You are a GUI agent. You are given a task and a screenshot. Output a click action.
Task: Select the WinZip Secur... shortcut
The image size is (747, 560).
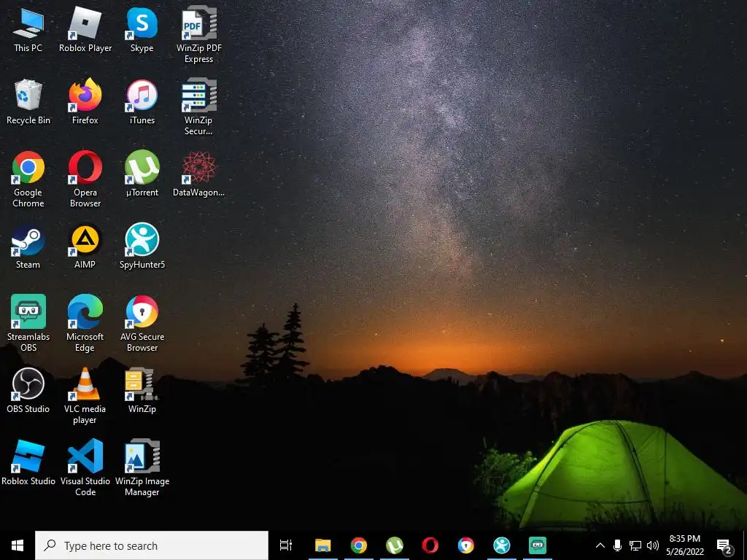click(x=198, y=107)
